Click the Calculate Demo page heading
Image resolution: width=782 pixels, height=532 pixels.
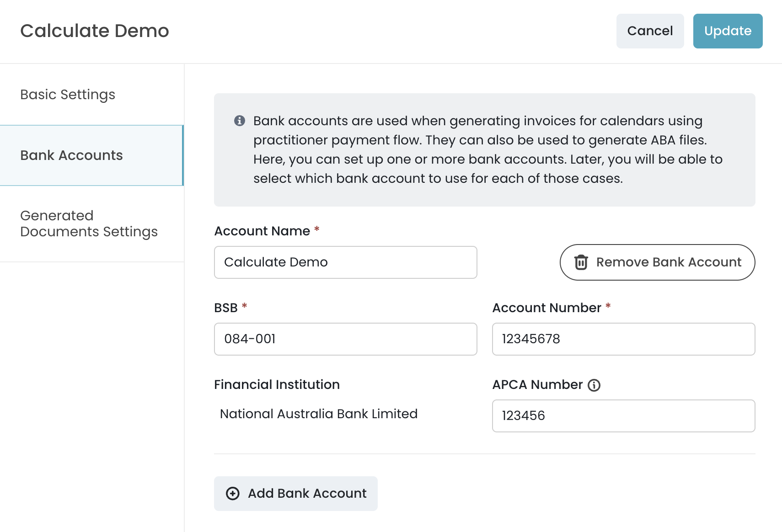pos(95,31)
